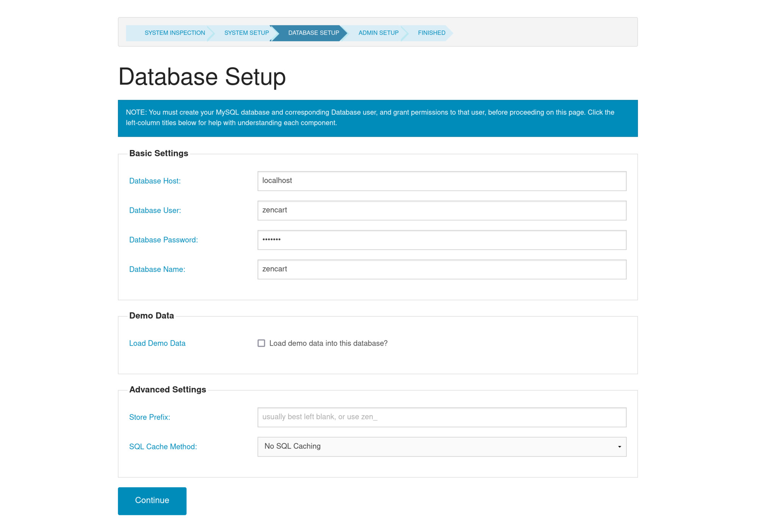Select the Database Name input box
Screen dimensions: 758x532
click(442, 270)
